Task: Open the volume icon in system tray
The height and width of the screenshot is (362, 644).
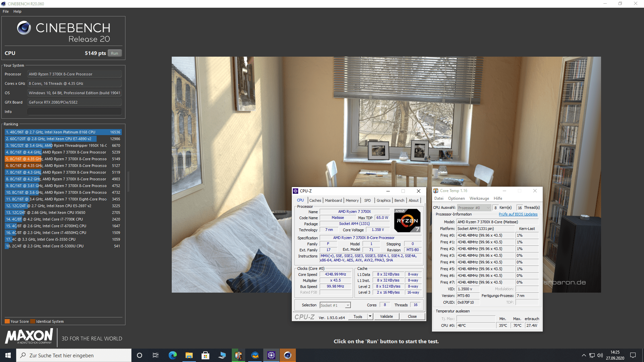Action: pyautogui.click(x=600, y=355)
